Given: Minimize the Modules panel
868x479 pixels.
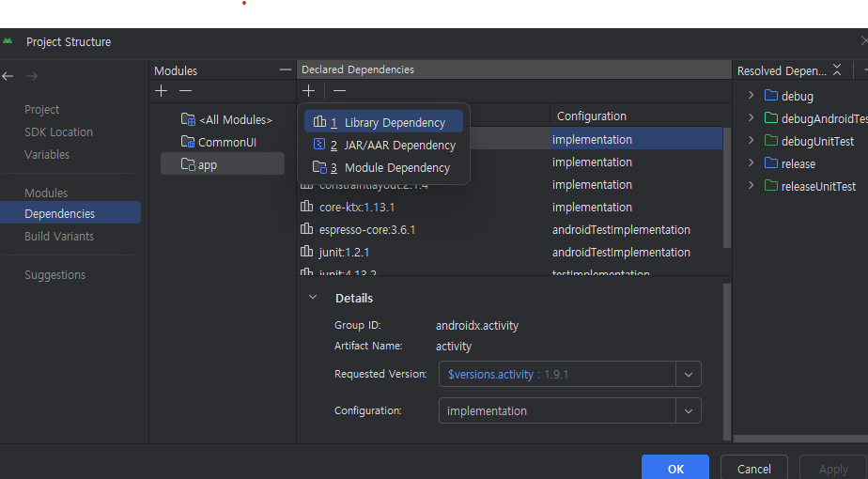Looking at the screenshot, I should (286, 70).
